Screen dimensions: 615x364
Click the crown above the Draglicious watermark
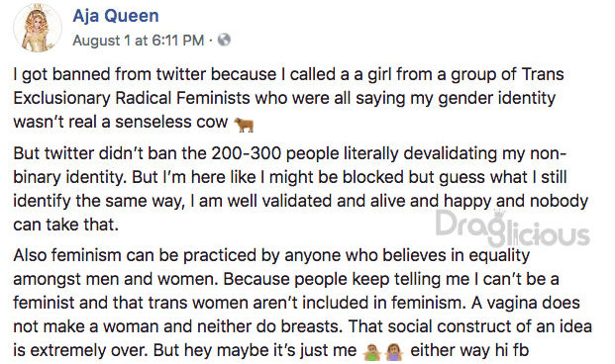[x=499, y=215]
